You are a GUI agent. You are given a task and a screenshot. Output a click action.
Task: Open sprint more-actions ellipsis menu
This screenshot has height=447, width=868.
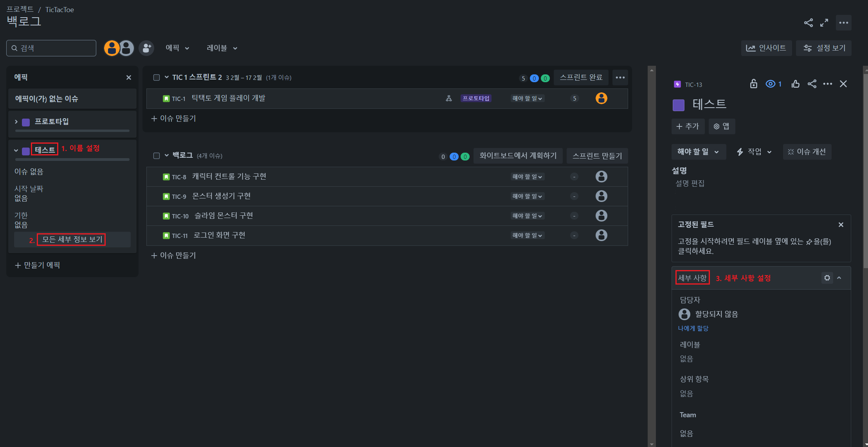pyautogui.click(x=620, y=78)
